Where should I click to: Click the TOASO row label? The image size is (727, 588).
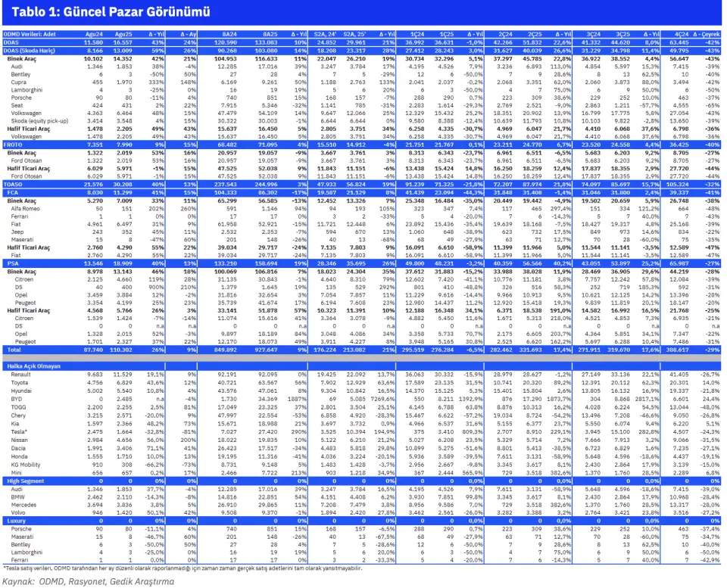tap(13, 185)
